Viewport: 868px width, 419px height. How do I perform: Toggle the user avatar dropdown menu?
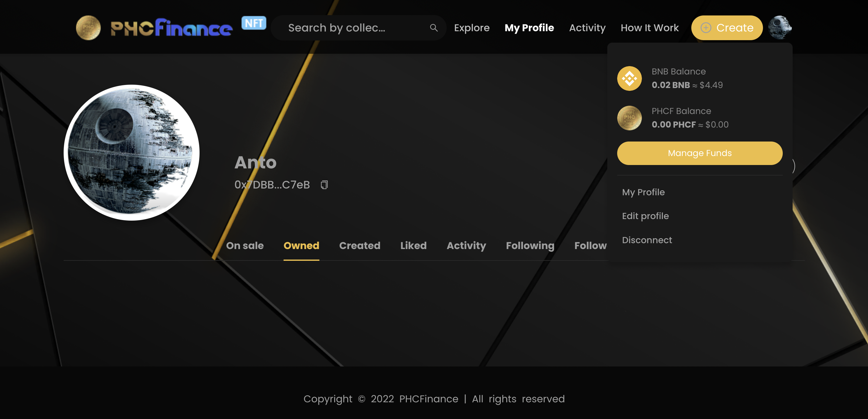780,28
